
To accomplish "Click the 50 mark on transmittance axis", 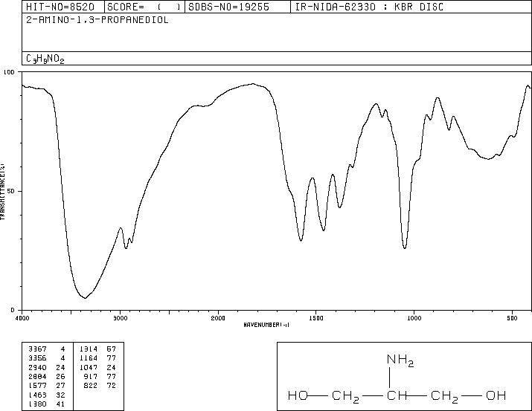I will pos(11,191).
